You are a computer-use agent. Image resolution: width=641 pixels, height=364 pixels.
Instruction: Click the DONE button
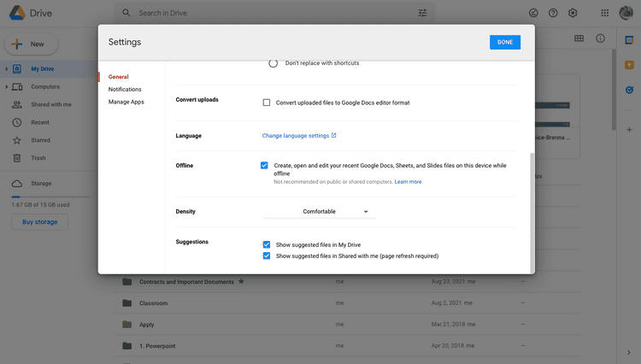[x=505, y=42]
